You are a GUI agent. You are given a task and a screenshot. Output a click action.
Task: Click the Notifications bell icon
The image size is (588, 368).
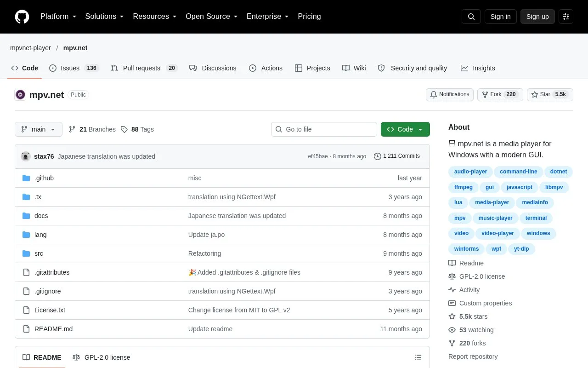434,94
